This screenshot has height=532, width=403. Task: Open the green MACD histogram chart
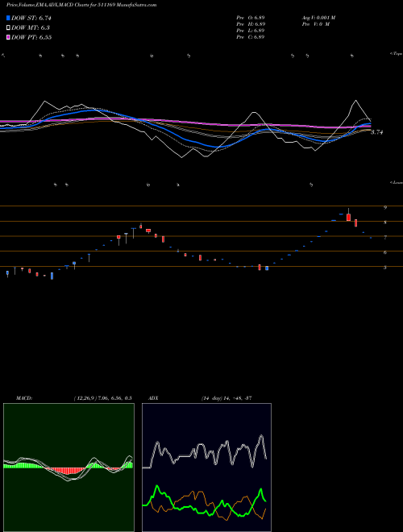click(69, 468)
